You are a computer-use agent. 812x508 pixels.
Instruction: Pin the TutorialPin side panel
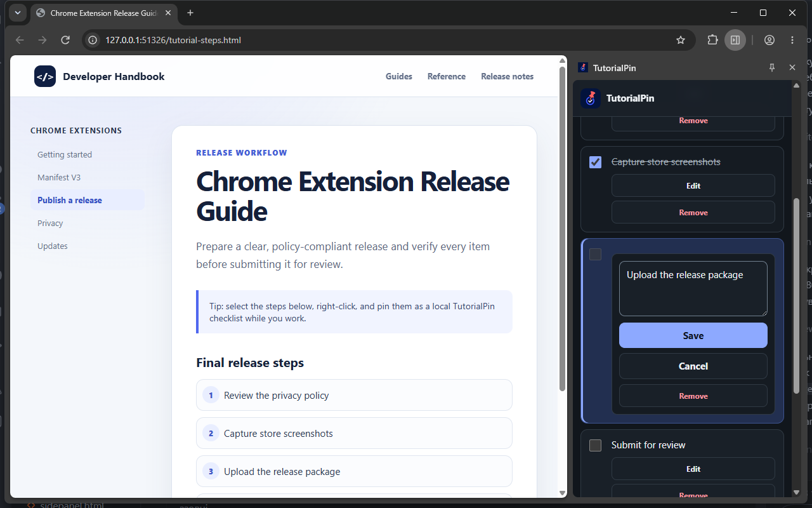(772, 67)
